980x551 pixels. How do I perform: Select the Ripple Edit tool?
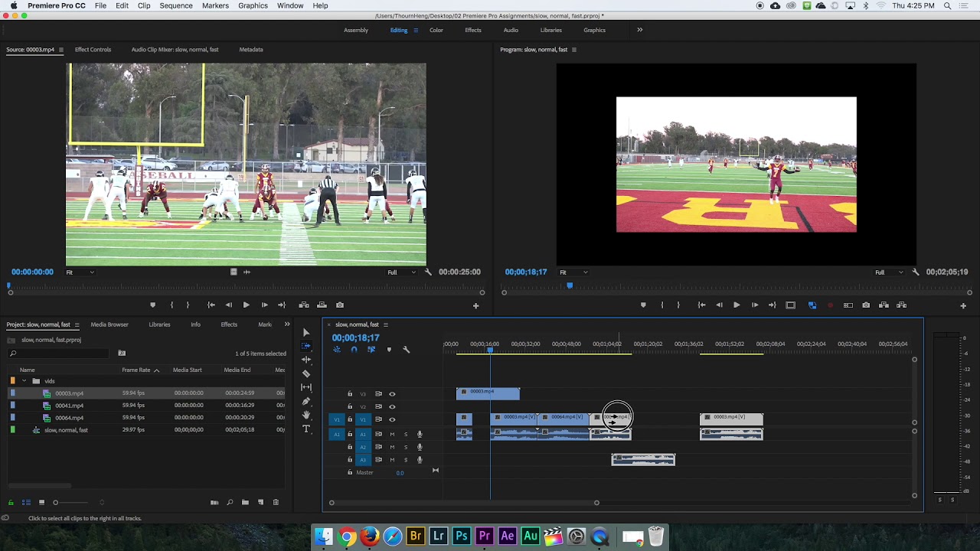pyautogui.click(x=306, y=360)
